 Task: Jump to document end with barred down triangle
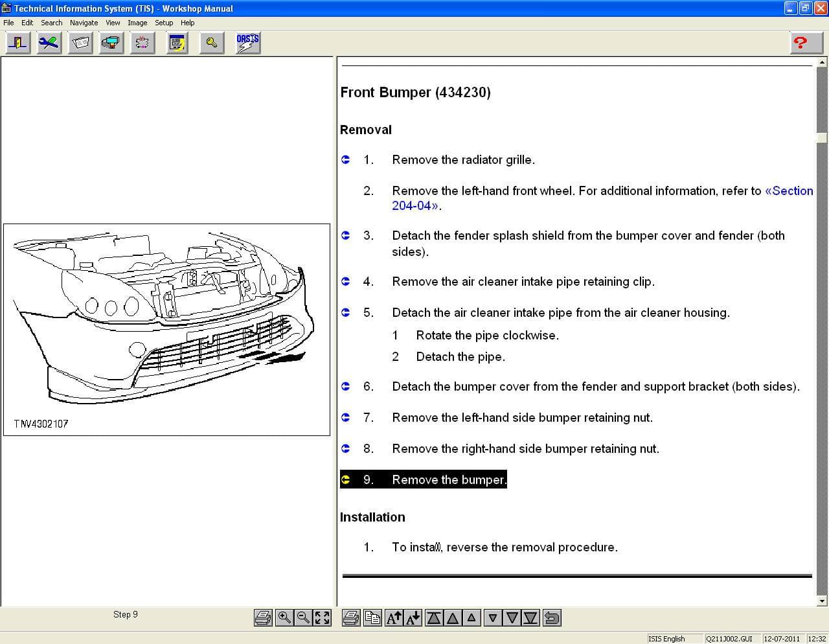(530, 617)
